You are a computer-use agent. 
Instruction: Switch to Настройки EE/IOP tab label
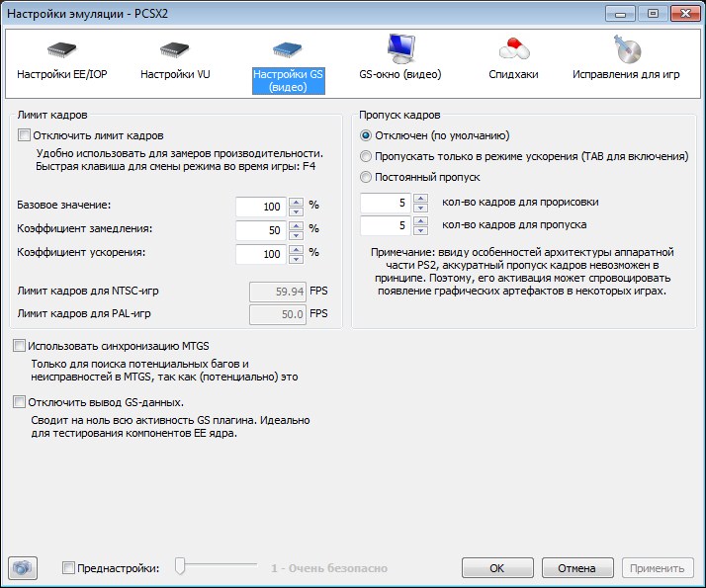62,74
